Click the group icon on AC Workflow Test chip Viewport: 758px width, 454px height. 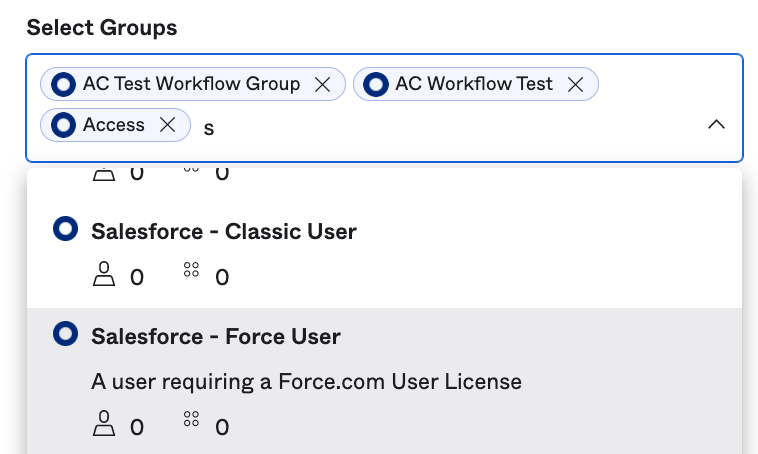coord(376,85)
